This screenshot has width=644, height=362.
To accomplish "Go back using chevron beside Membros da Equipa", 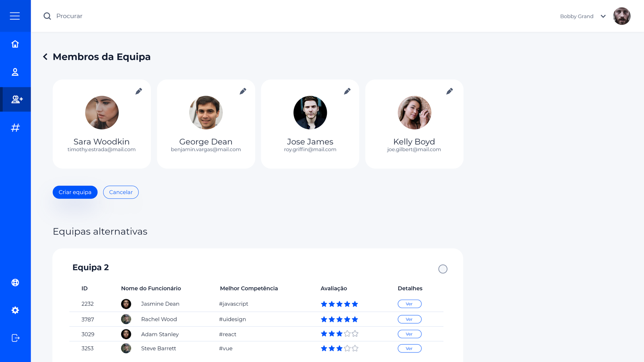I will coord(45,57).
